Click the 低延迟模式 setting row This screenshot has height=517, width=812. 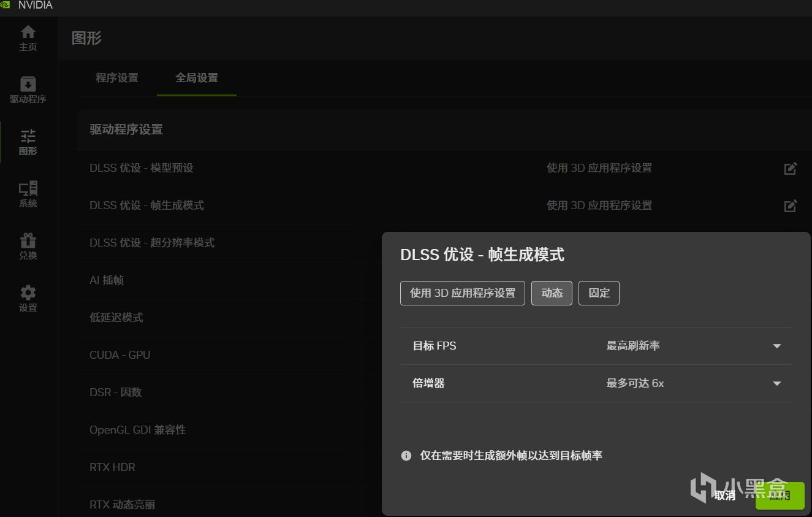point(116,318)
